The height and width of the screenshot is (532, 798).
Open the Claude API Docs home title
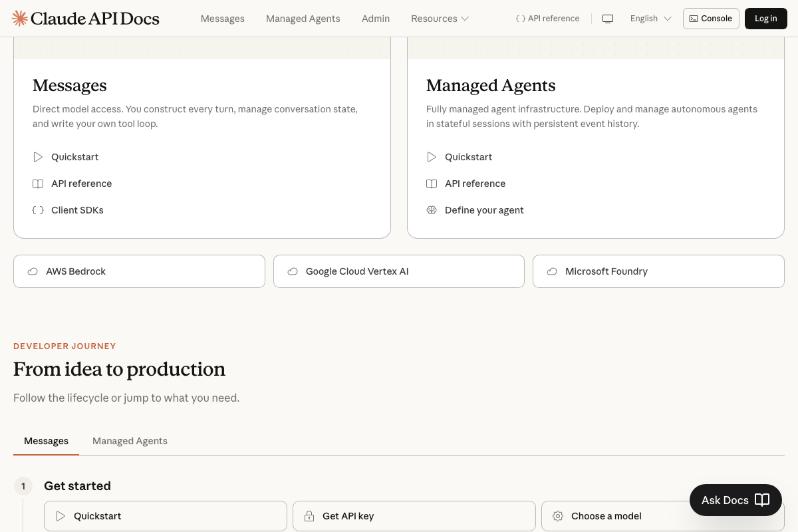tap(95, 19)
